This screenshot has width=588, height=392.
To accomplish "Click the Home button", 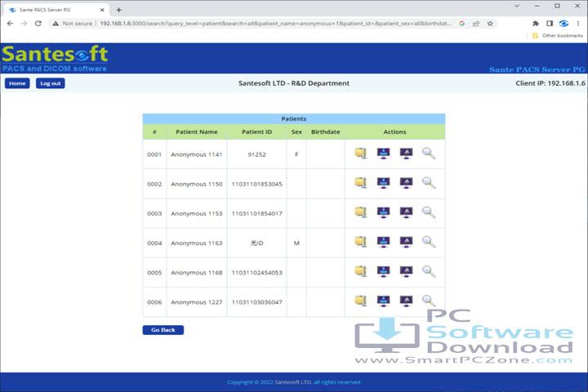I will (17, 83).
